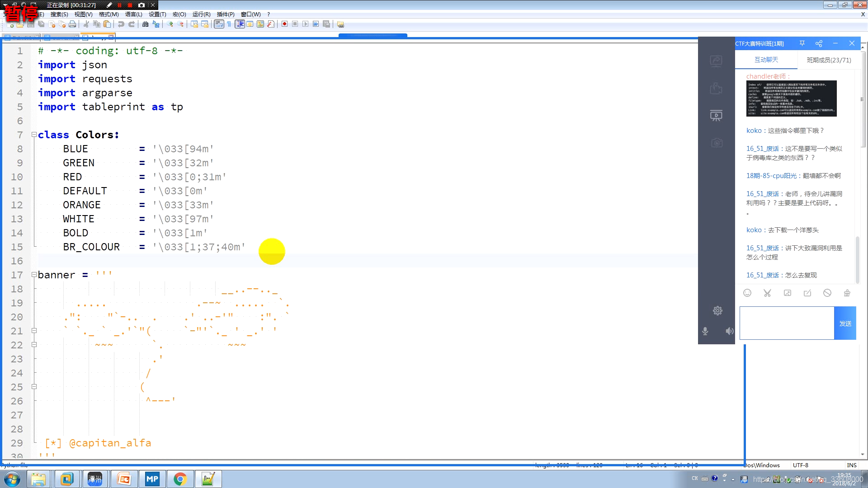The width and height of the screenshot is (868, 488).
Task: Toggle the Word wrap toolbar button
Action: [x=219, y=24]
